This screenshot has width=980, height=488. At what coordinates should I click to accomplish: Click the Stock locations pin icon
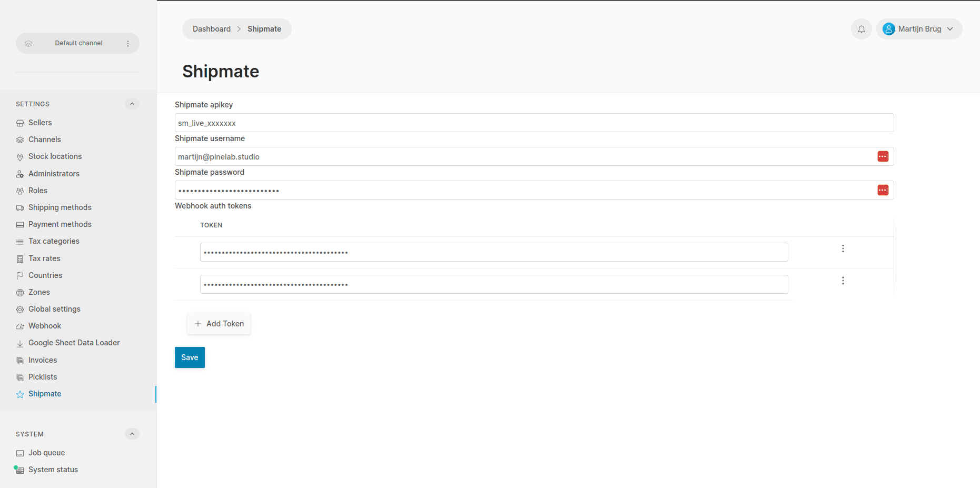pos(20,157)
